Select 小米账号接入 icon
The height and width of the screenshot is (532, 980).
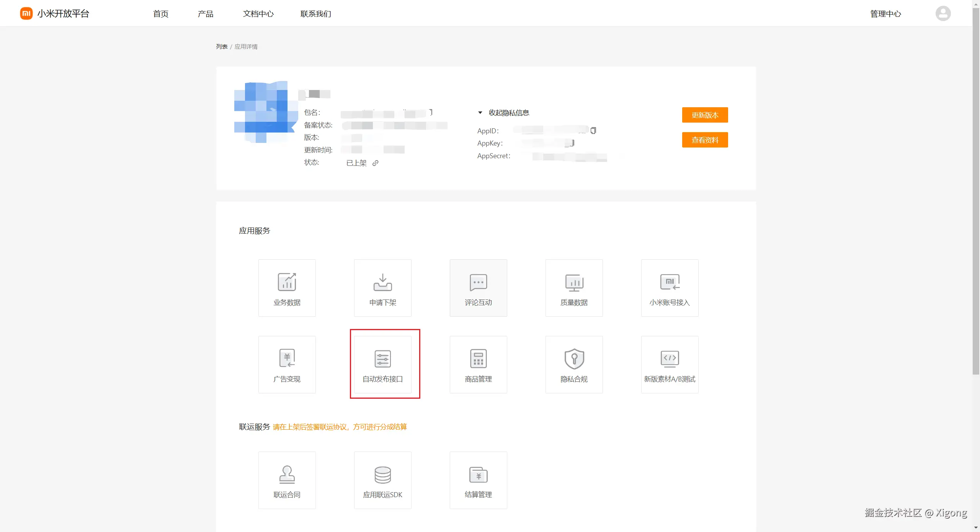point(670,282)
